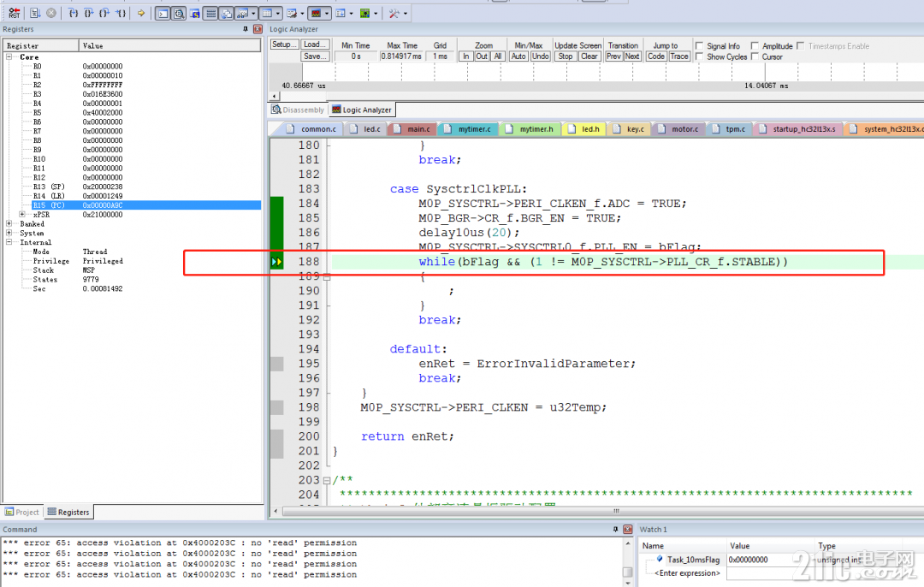Expand the Banked register group
Image resolution: width=924 pixels, height=587 pixels.
[9, 224]
